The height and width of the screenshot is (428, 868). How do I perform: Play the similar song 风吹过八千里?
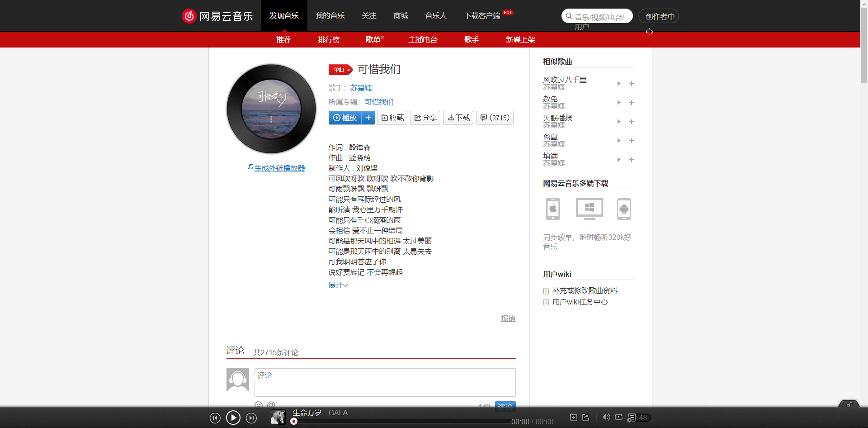click(619, 83)
